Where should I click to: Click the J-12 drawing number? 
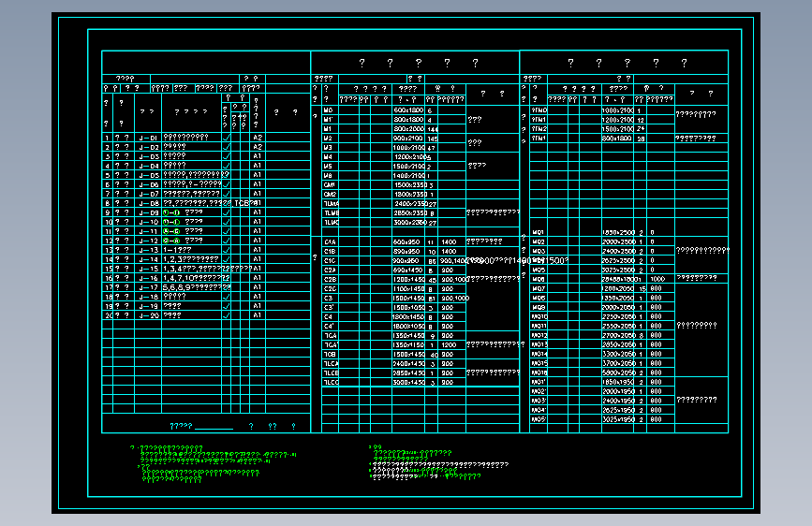pos(148,241)
